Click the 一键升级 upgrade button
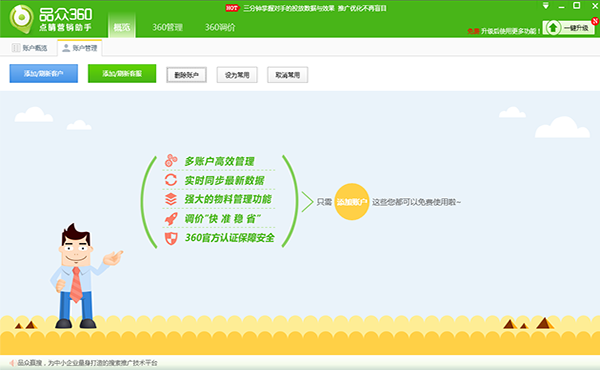The width and height of the screenshot is (600, 370). point(569,28)
